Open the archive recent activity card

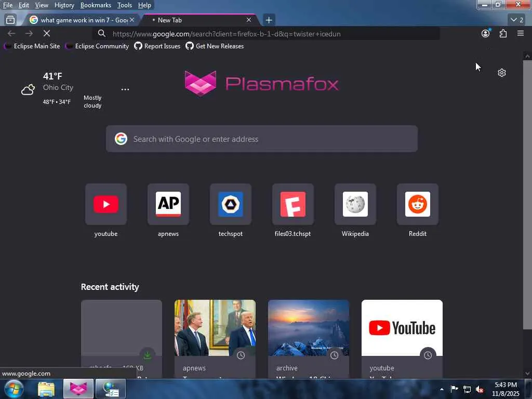tap(309, 339)
